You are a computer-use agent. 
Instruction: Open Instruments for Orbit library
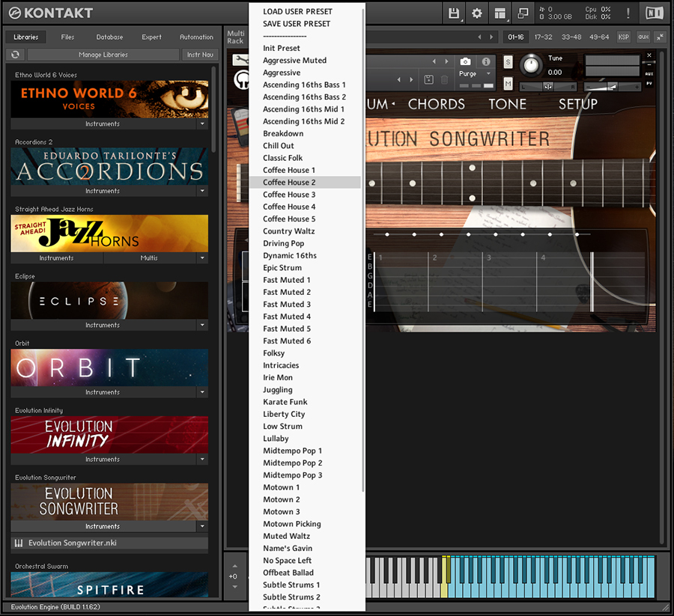(103, 391)
